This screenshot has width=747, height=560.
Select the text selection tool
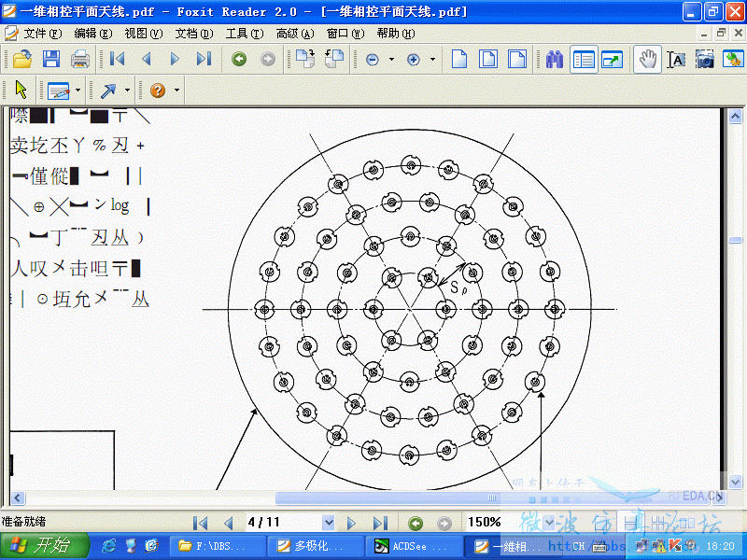[676, 60]
